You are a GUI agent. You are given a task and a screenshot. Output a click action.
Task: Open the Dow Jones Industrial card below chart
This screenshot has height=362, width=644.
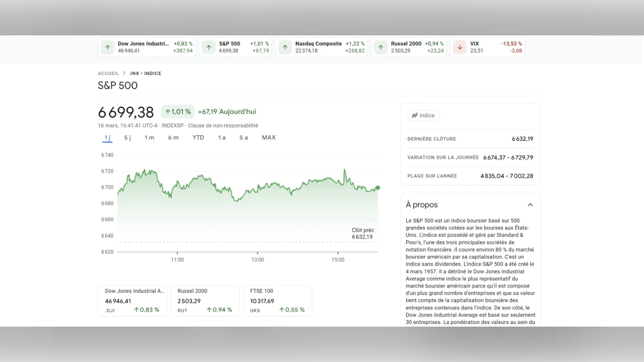(x=132, y=300)
